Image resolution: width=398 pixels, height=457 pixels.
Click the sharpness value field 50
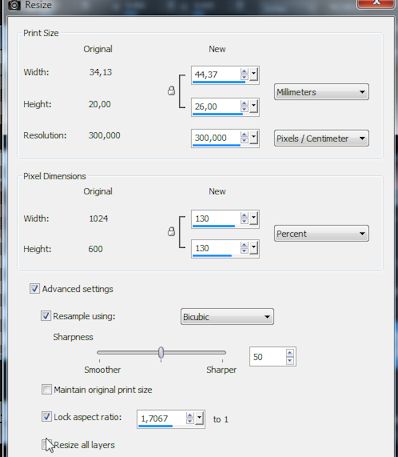click(x=268, y=357)
